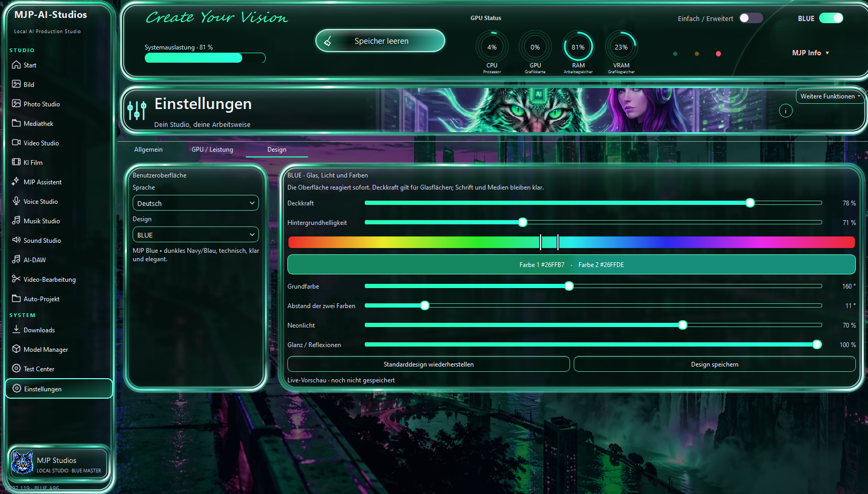The width and height of the screenshot is (868, 494).
Task: Click the Grundfarbe slider handle
Action: pos(569,286)
